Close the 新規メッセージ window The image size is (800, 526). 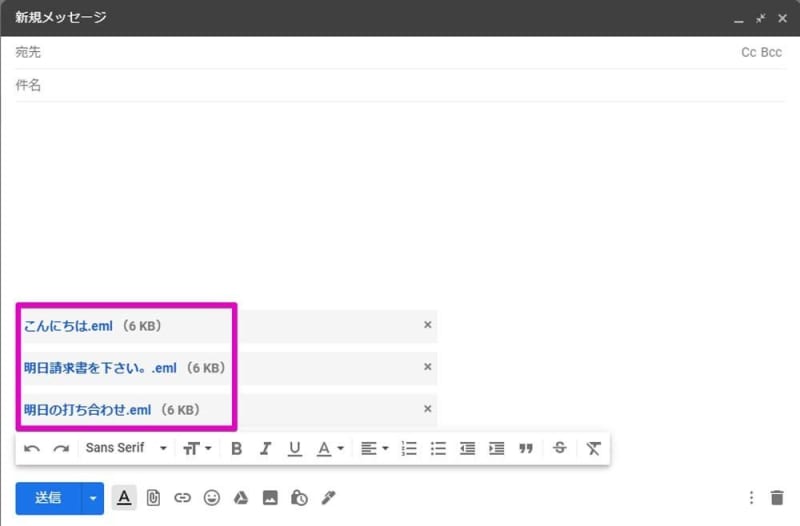point(782,18)
